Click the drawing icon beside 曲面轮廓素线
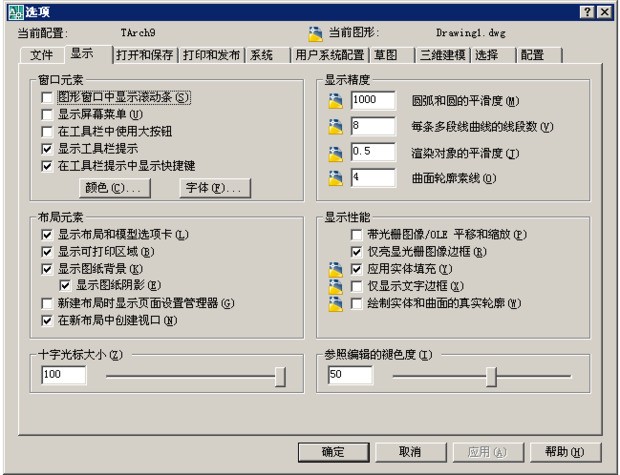The image size is (620, 475). [334, 177]
